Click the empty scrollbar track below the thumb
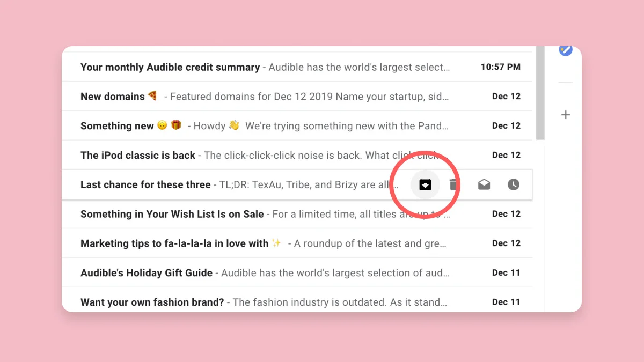Image resolution: width=644 pixels, height=362 pixels. 540,225
